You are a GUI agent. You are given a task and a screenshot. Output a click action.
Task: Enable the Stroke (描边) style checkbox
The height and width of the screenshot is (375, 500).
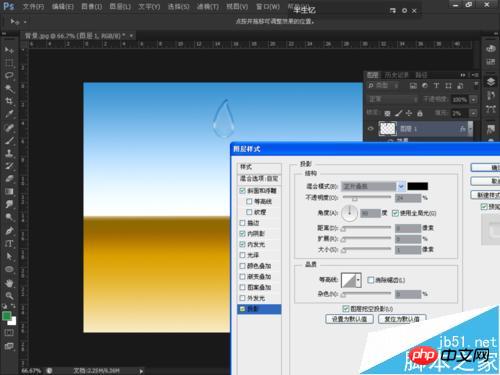click(243, 223)
